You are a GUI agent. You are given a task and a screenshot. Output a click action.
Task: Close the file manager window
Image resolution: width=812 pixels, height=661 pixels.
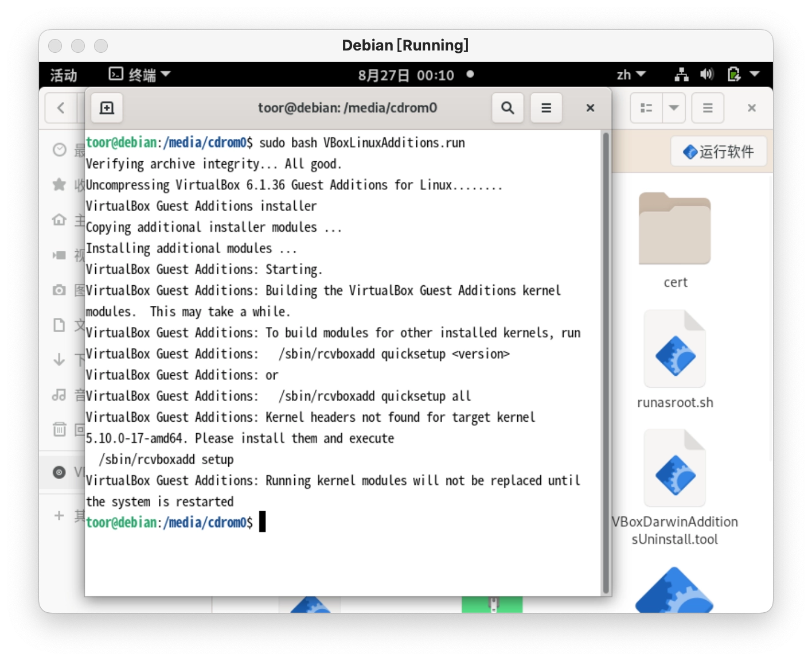click(752, 108)
